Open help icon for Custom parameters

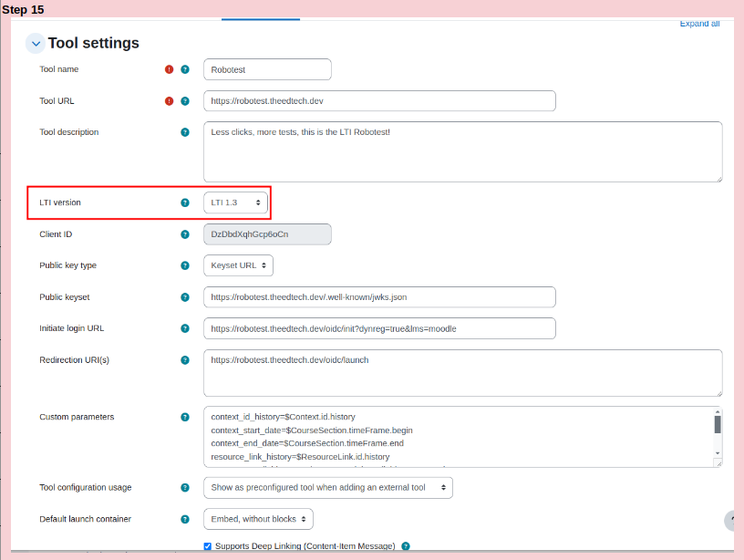click(185, 417)
